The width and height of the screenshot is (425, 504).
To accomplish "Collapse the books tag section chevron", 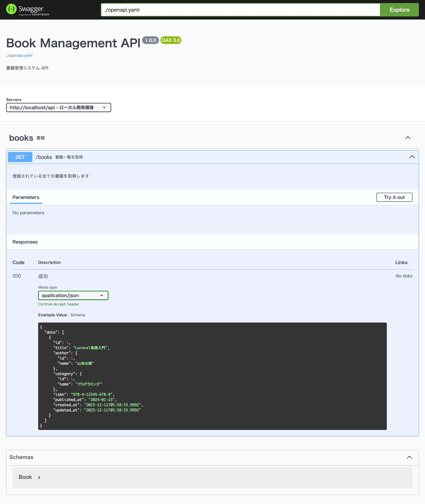I will click(x=408, y=138).
